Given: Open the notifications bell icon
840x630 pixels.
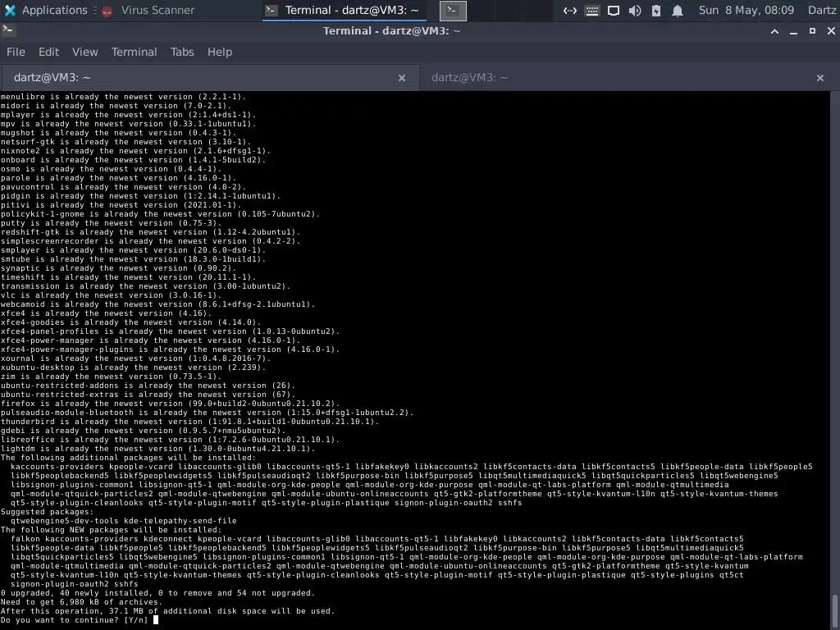Looking at the screenshot, I should pyautogui.click(x=678, y=10).
